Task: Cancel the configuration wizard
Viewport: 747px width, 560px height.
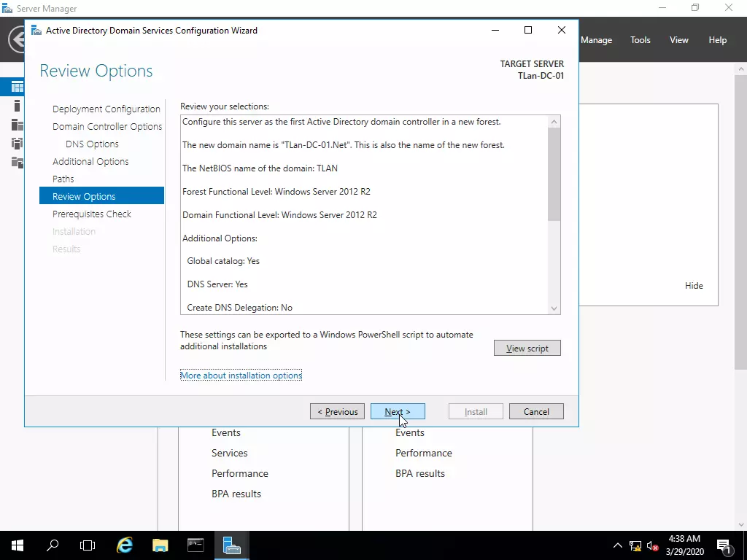Action: point(536,411)
